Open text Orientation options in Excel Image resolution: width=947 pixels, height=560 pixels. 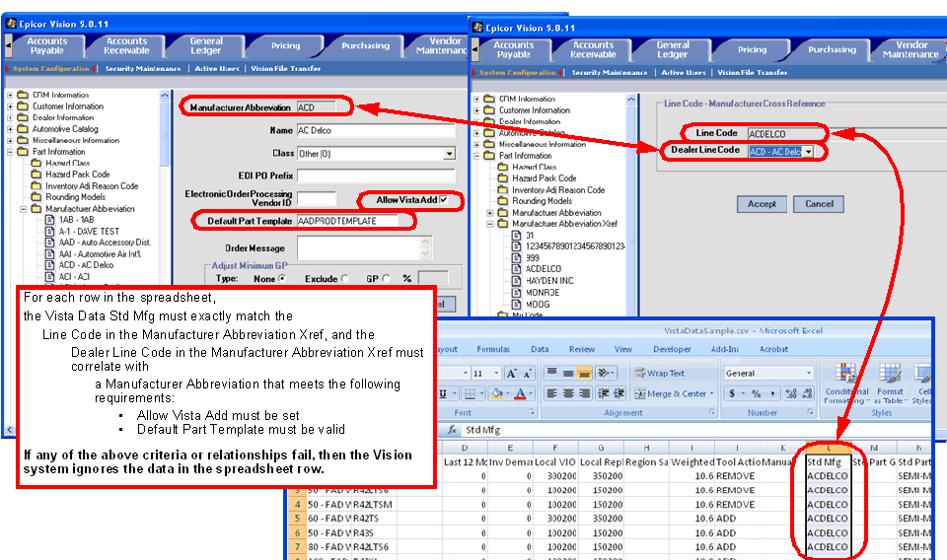605,373
